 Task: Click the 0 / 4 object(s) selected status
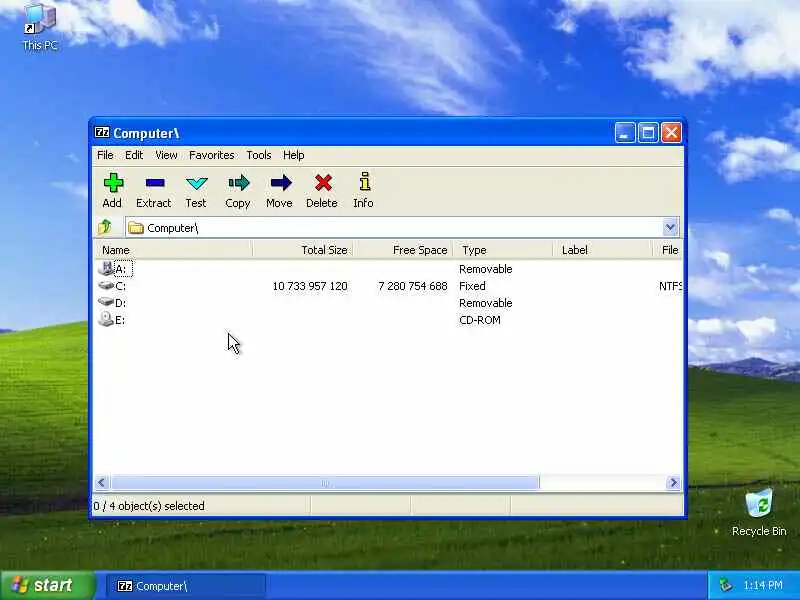click(x=149, y=506)
